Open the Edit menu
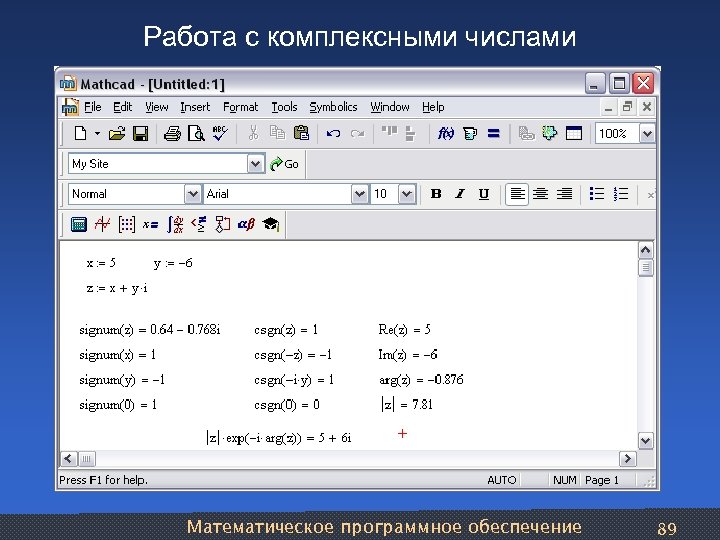This screenshot has width=720, height=540. 123,107
